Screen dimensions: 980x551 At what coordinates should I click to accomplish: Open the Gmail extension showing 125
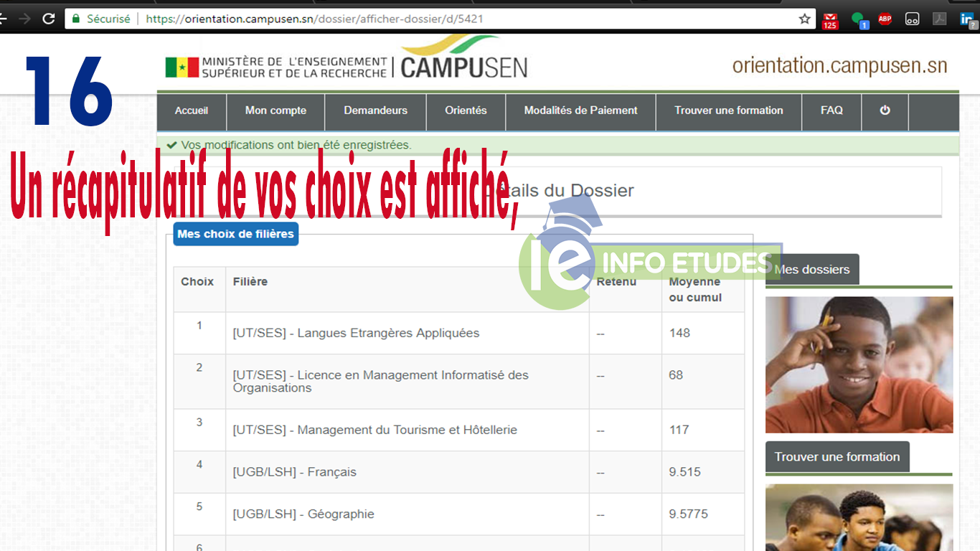tap(830, 20)
